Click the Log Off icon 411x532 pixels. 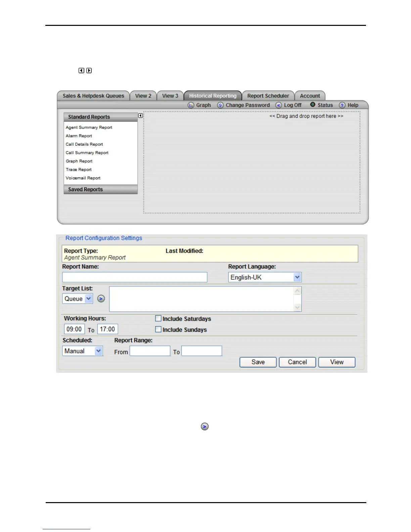[x=278, y=105]
